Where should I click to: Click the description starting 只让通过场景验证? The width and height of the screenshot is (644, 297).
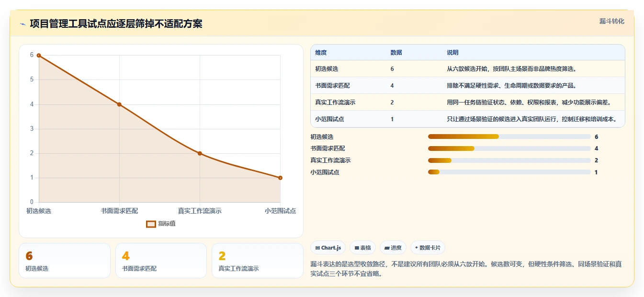[532, 119]
